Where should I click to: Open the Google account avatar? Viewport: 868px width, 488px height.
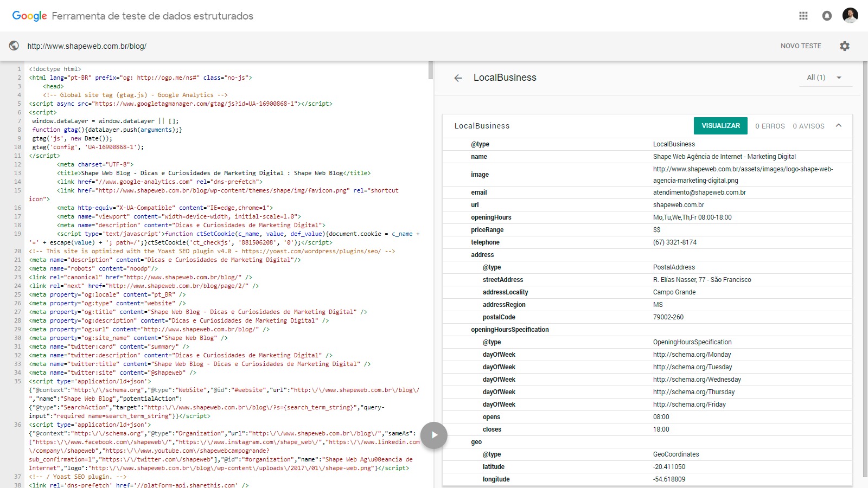click(850, 15)
